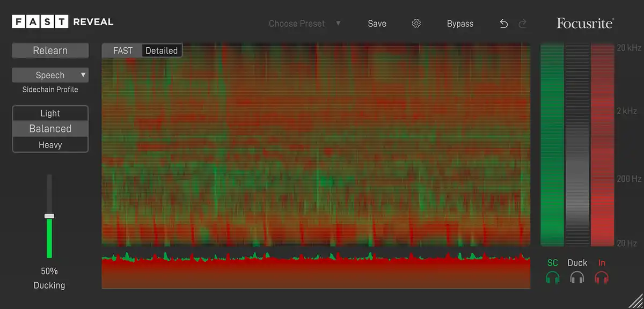Screen dimensions: 644x309
Task: Select Balanced ducking mode
Action: [50, 129]
